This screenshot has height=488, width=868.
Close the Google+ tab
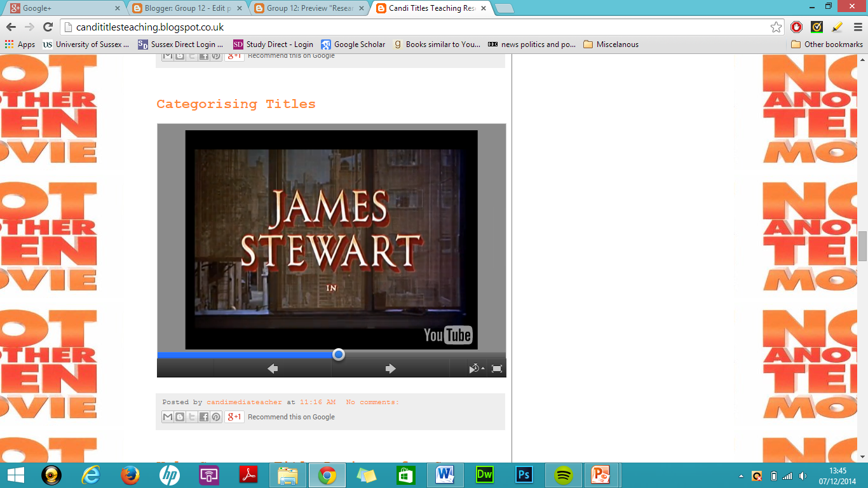(117, 9)
